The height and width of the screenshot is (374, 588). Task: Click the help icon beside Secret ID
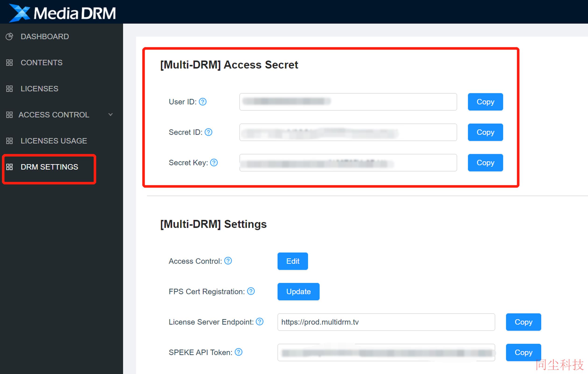[x=208, y=132]
